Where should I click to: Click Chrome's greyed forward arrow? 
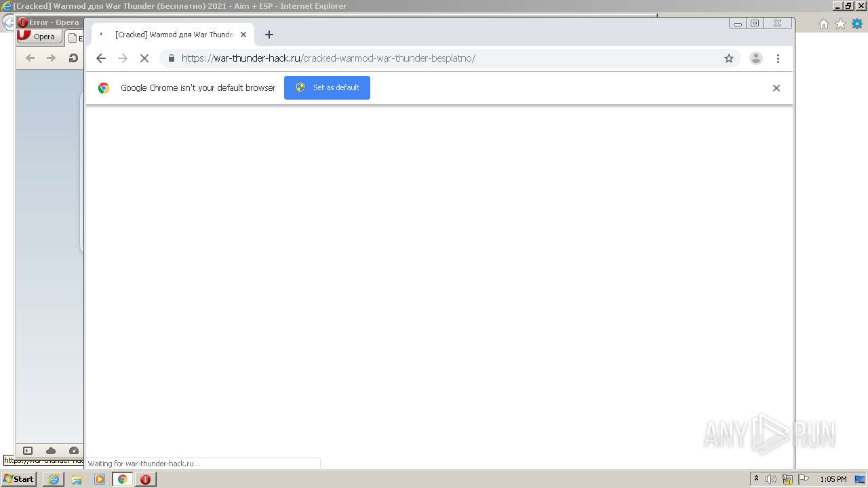click(123, 58)
